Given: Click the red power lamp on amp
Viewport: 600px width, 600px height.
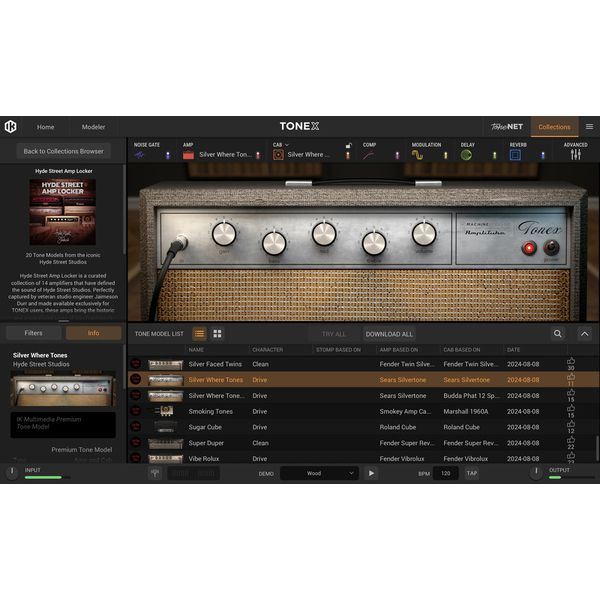Looking at the screenshot, I should point(529,248).
